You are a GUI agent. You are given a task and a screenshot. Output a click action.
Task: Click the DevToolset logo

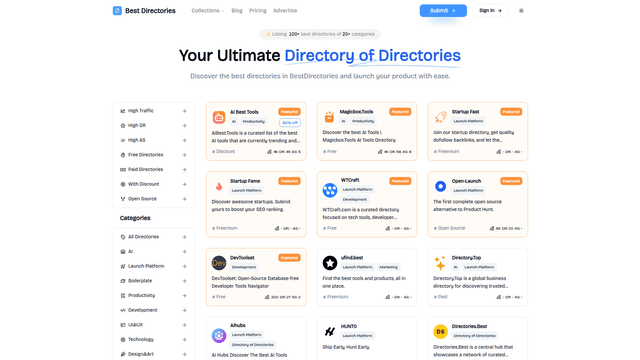pyautogui.click(x=219, y=263)
